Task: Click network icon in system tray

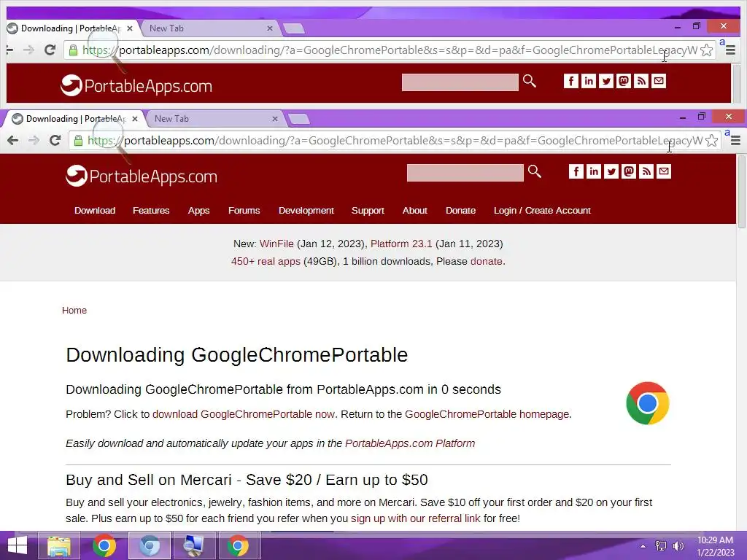Action: 661,545
